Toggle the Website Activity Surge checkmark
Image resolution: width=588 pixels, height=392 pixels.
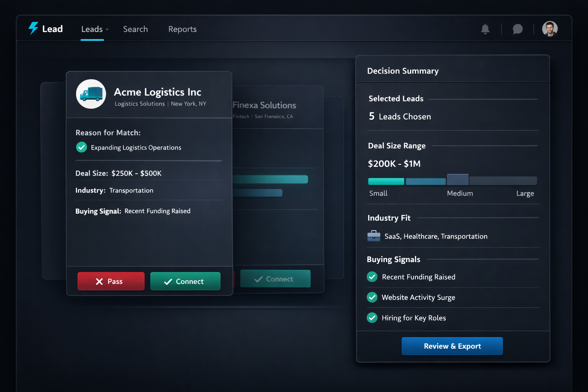tap(372, 297)
